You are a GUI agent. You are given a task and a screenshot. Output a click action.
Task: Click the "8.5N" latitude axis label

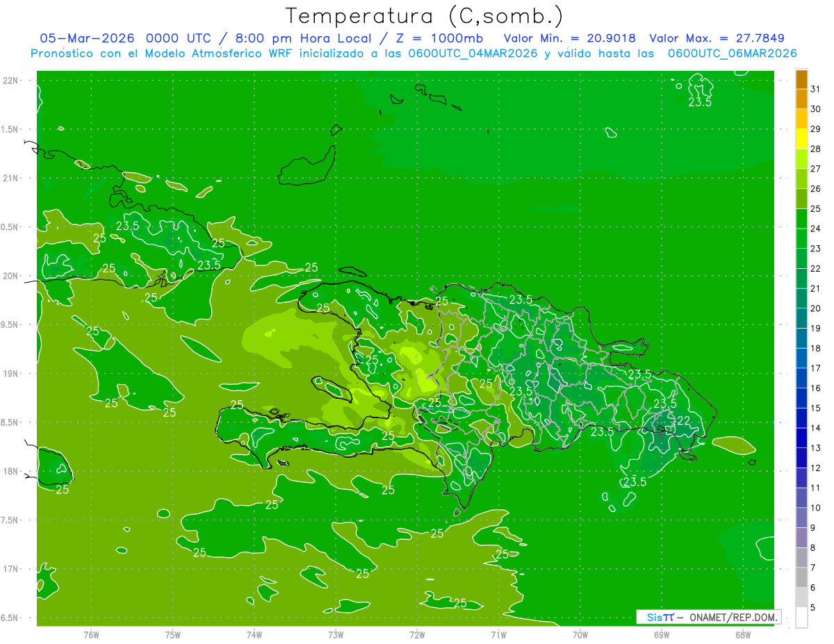10,422
